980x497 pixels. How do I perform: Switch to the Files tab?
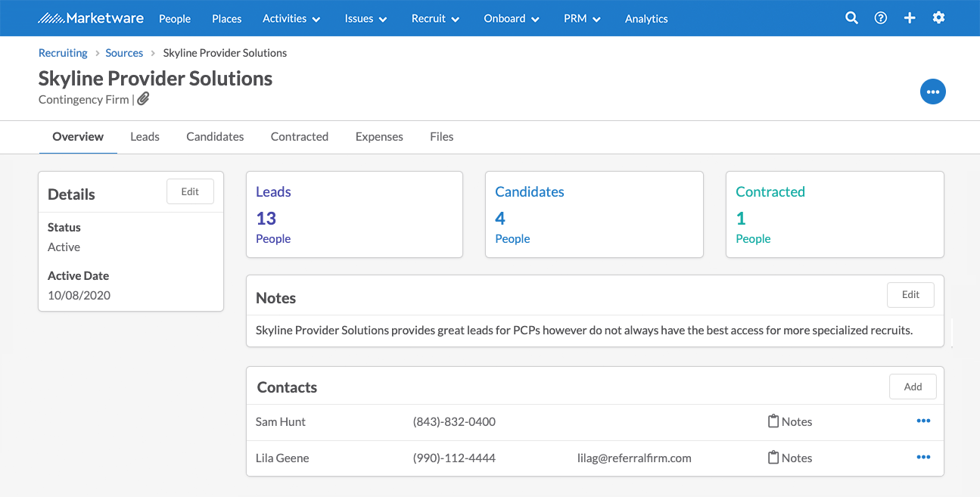[442, 137]
